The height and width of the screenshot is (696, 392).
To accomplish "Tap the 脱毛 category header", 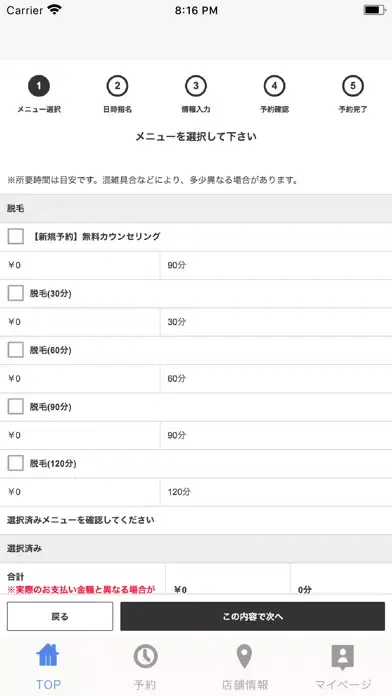I will tap(196, 209).
